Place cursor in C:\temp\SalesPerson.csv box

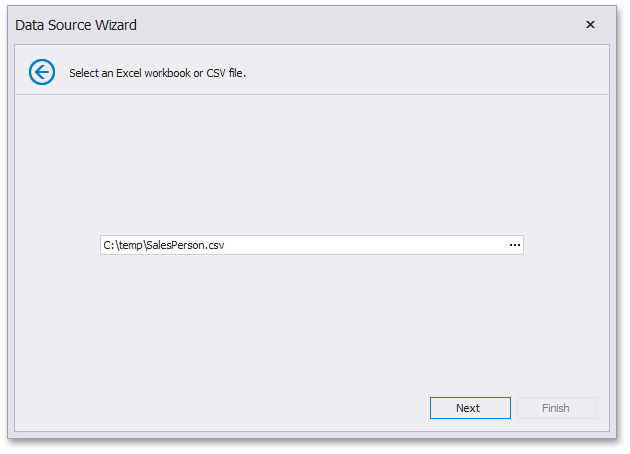click(300, 245)
